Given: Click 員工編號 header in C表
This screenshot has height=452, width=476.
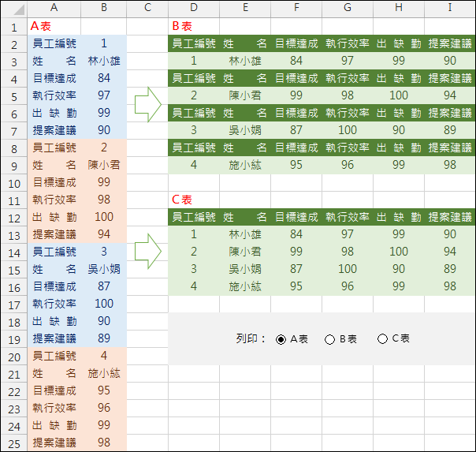Looking at the screenshot, I should pyautogui.click(x=194, y=217).
